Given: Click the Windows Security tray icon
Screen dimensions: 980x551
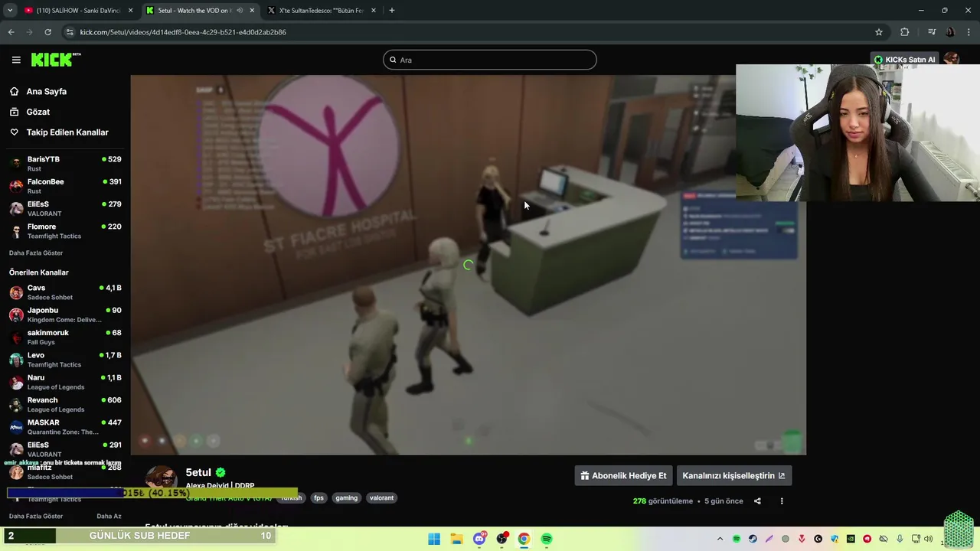Looking at the screenshot, I should pos(835,539).
